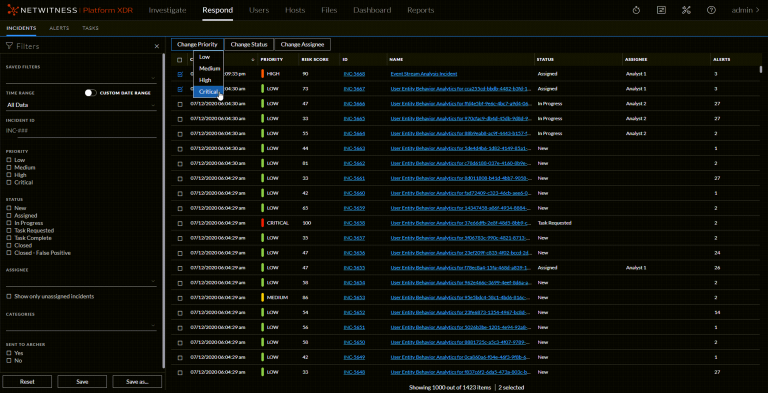The width and height of the screenshot is (768, 393).
Task: Enable Show only unassigned incidents
Action: [9, 296]
